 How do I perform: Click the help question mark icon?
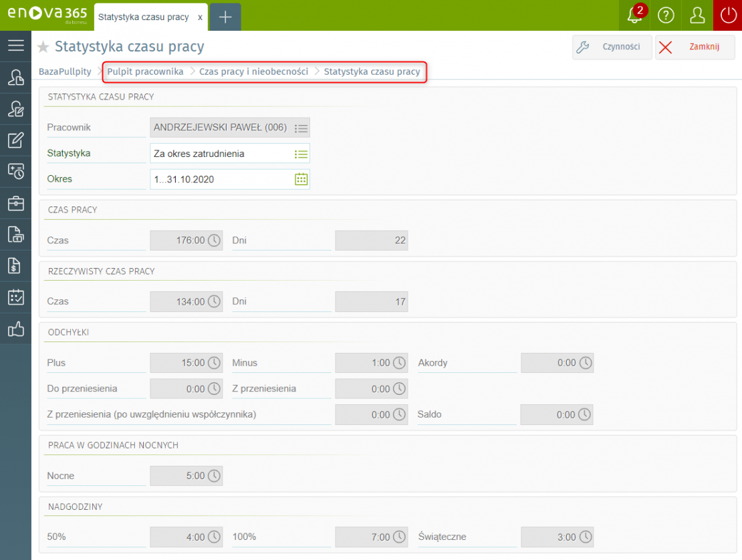pyautogui.click(x=666, y=15)
